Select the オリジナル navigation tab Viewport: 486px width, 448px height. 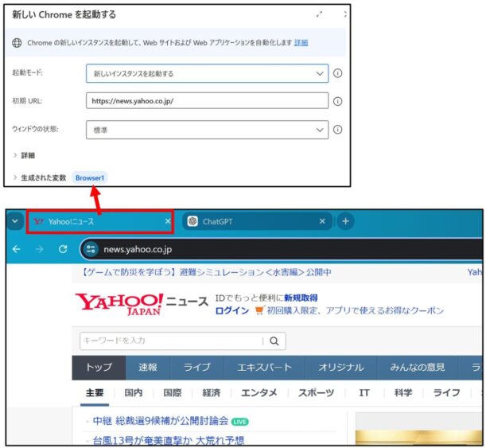tap(341, 368)
